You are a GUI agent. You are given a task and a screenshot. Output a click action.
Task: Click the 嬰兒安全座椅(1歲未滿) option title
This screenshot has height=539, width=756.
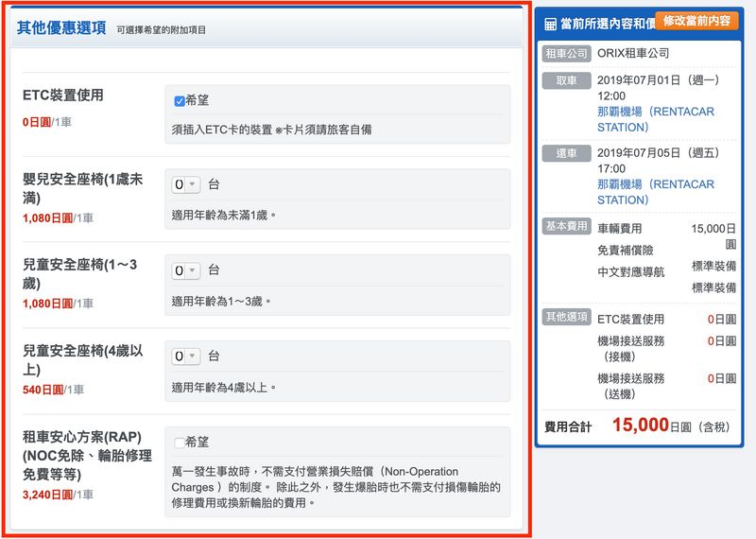click(82, 188)
